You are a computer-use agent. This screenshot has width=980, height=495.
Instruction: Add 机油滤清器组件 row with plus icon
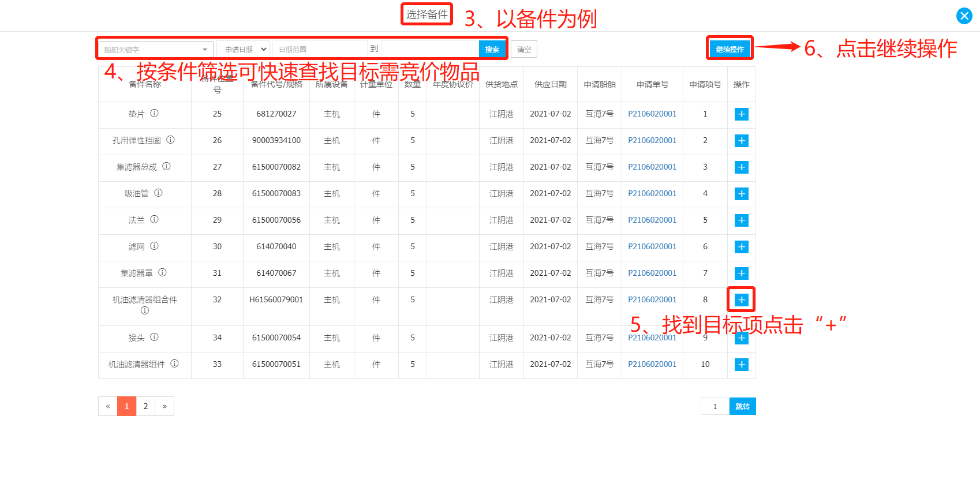[742, 365]
